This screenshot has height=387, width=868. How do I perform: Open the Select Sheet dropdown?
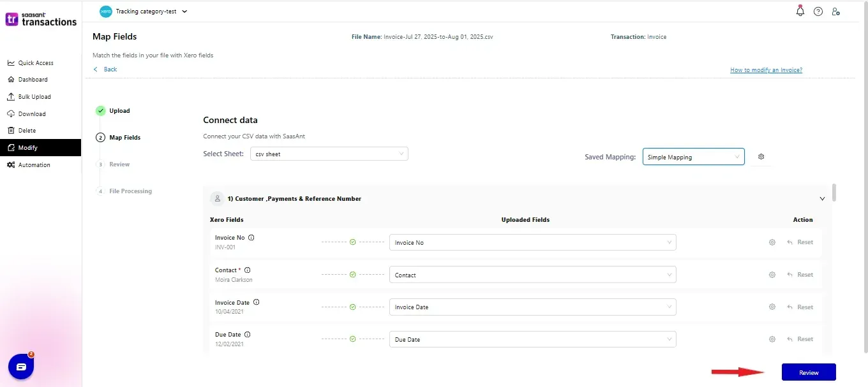(x=328, y=154)
